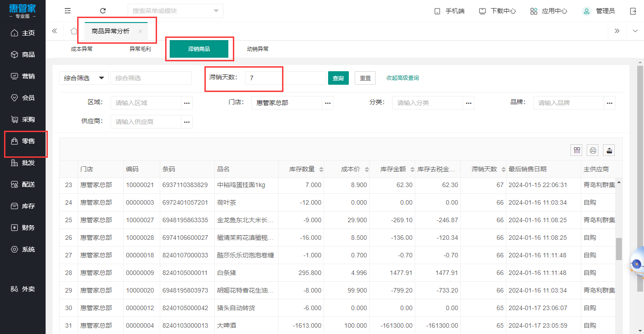The width and height of the screenshot is (644, 334).
Task: Click the print icon above table
Action: 593,151
